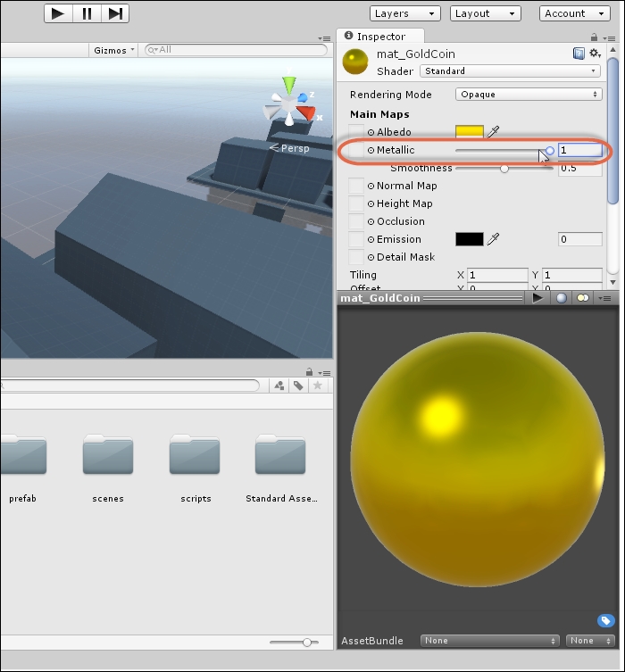Toggle the Inspector lock icon
625x672 pixels.
(x=594, y=37)
